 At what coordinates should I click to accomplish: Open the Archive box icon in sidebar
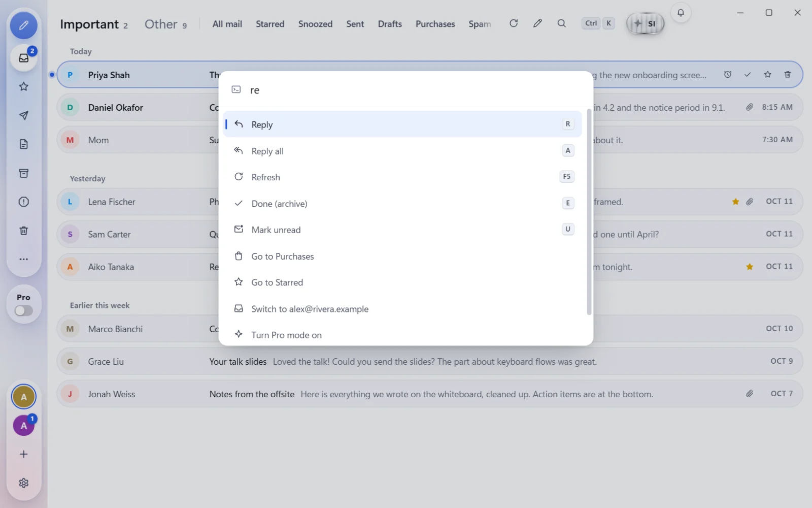(24, 173)
